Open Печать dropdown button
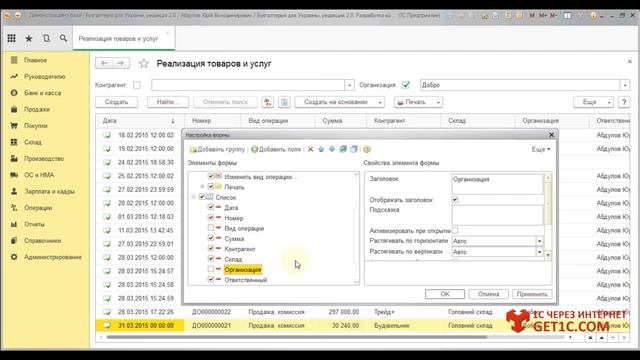Image resolution: width=640 pixels, height=360 pixels. coord(418,102)
